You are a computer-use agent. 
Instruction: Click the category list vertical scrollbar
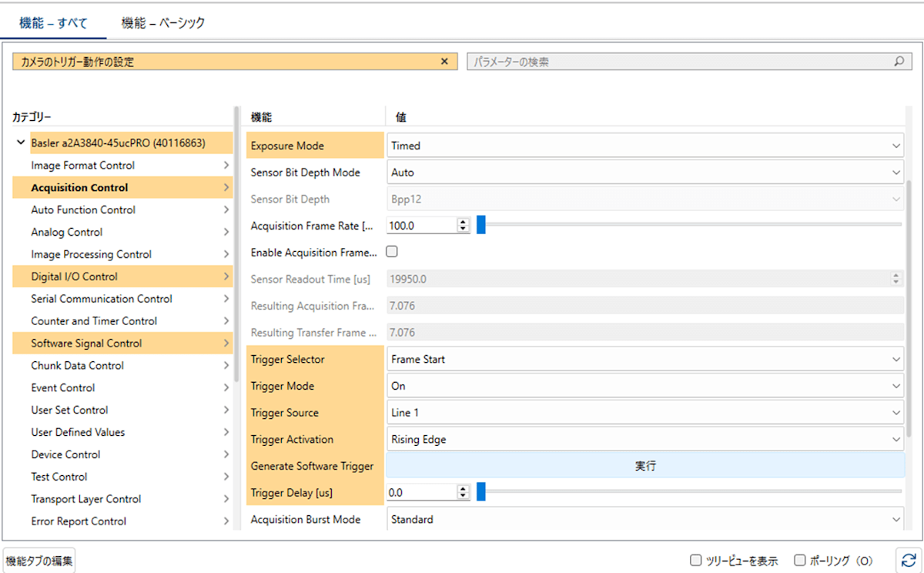pos(236,243)
